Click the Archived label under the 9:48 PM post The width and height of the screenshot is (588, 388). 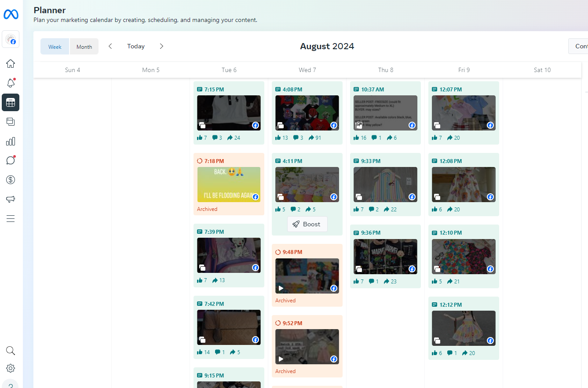285,301
